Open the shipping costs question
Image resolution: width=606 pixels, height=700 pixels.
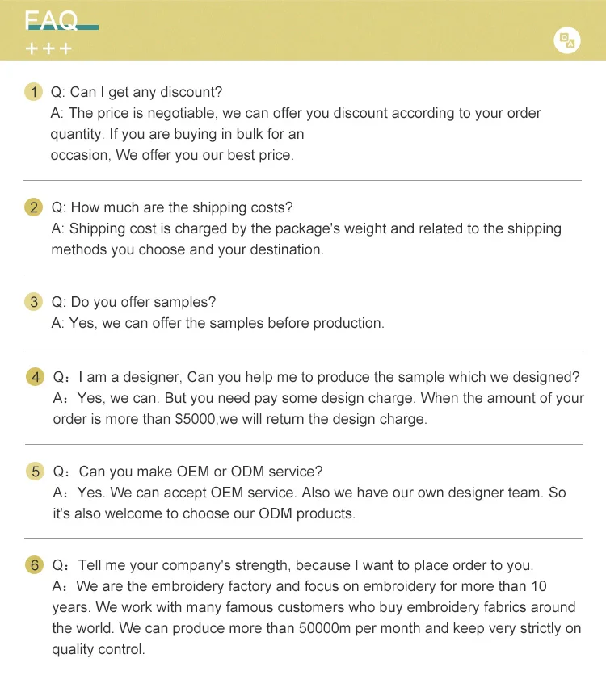(x=172, y=207)
